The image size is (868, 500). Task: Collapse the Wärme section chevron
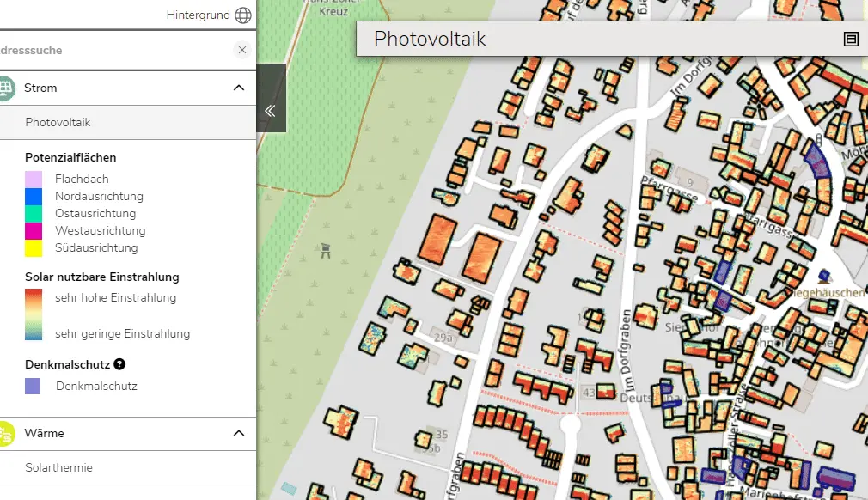click(x=239, y=433)
